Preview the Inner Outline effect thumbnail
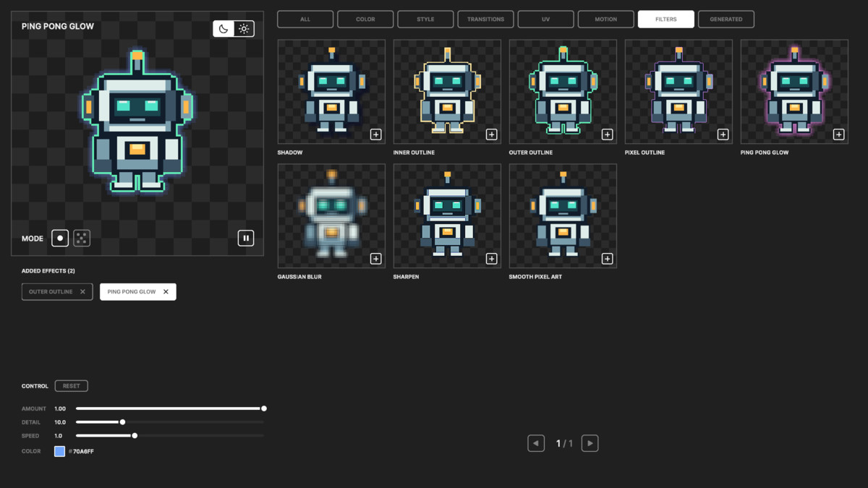 [447, 92]
